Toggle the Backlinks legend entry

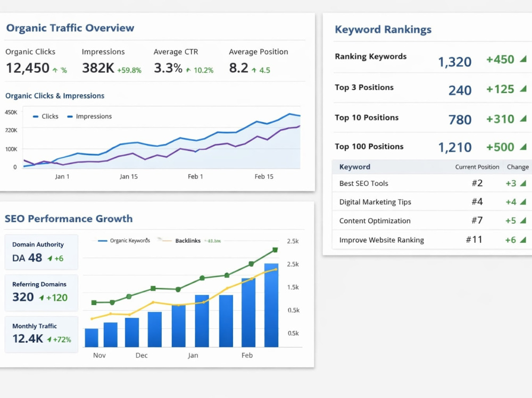point(181,241)
